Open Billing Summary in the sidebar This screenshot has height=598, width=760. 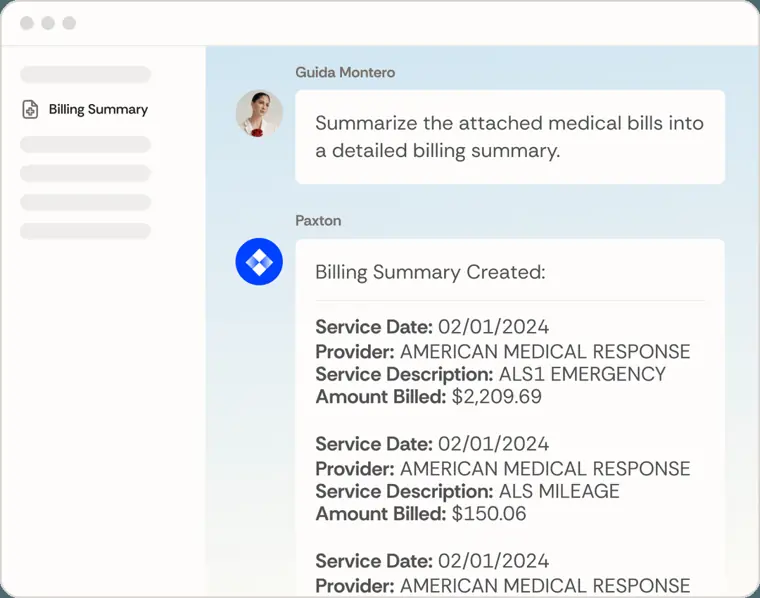85,110
